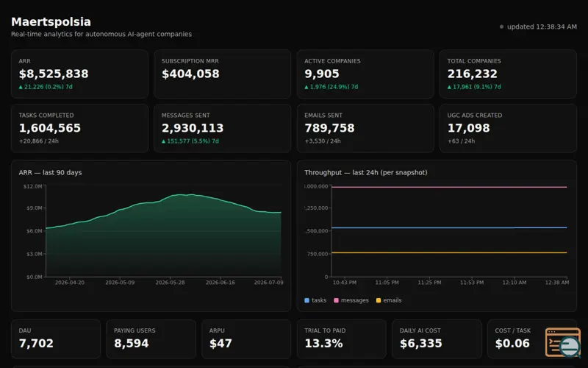This screenshot has width=588, height=368.
Task: Toggle the messages legend pink swatch
Action: [336, 300]
